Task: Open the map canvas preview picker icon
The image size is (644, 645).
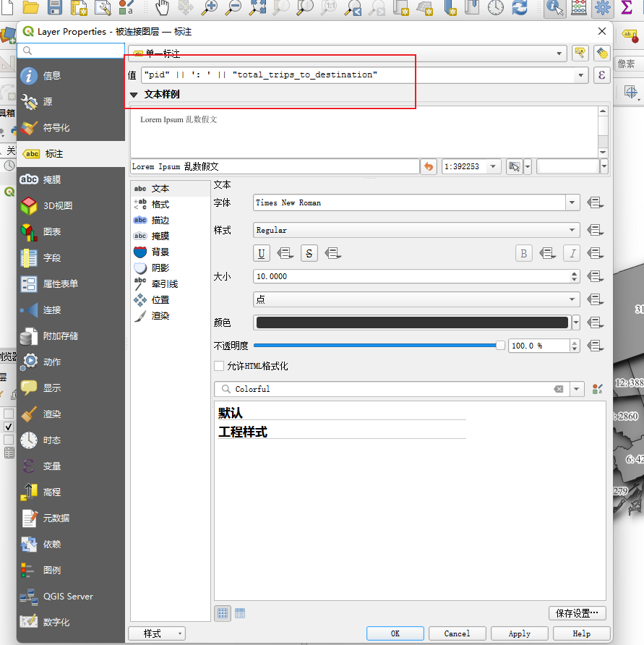Action: [x=515, y=166]
